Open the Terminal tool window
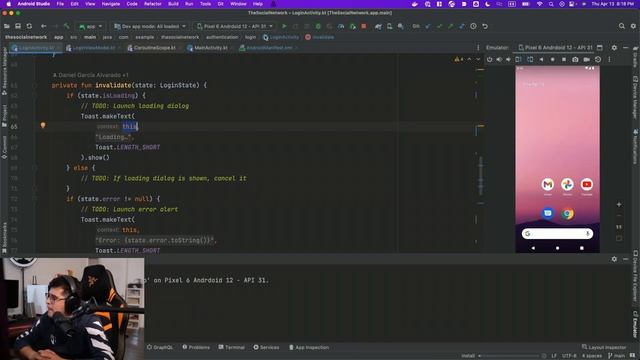The width and height of the screenshot is (640, 360). click(231, 347)
